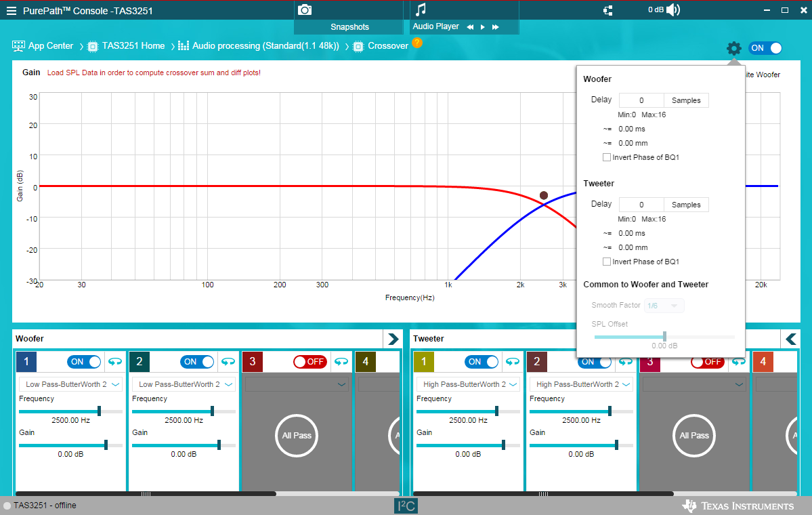Open Woofer biquad 2 filter type dropdown
Viewport: 812px width, 515px height.
point(184,384)
